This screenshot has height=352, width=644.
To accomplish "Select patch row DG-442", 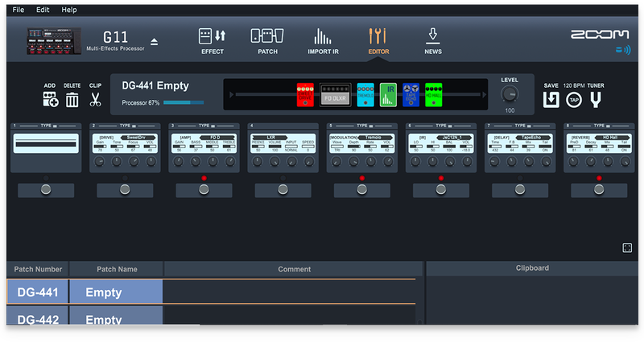I will coord(211,316).
